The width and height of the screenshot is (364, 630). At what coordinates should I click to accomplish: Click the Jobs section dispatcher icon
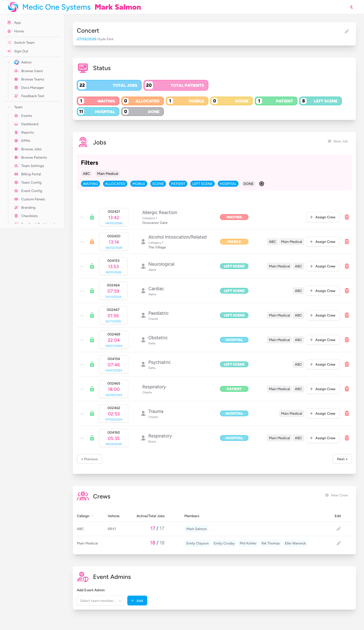pyautogui.click(x=83, y=142)
